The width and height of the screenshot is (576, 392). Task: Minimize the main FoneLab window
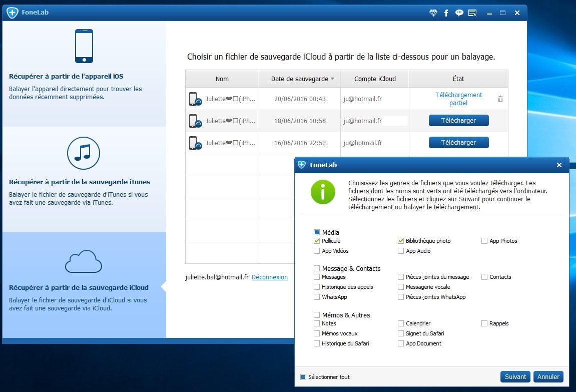pos(489,13)
